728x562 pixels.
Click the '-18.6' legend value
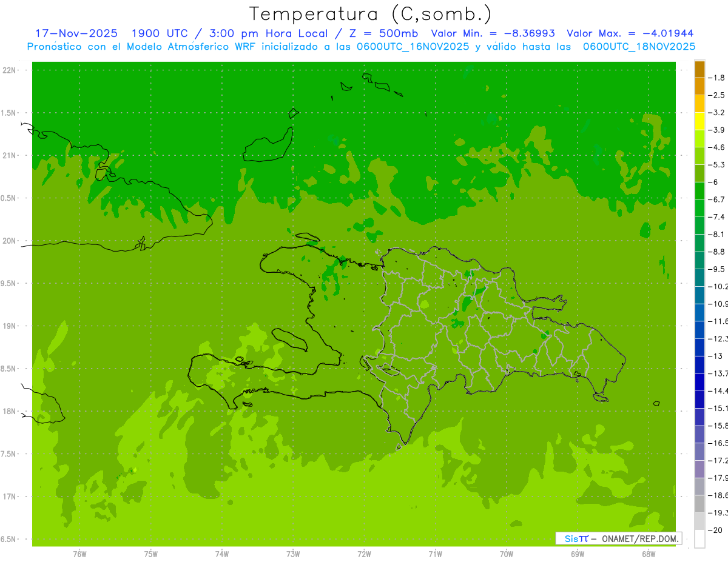(x=718, y=495)
